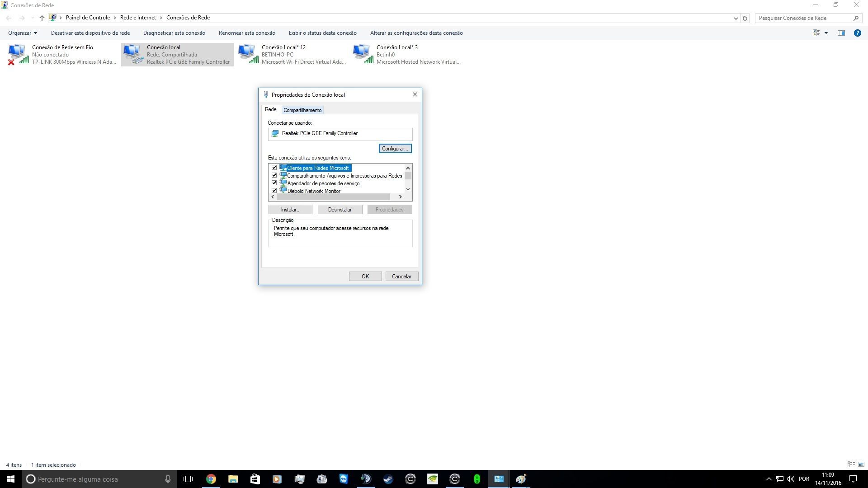Toggle Diebold Network Monitor checkbox

274,191
